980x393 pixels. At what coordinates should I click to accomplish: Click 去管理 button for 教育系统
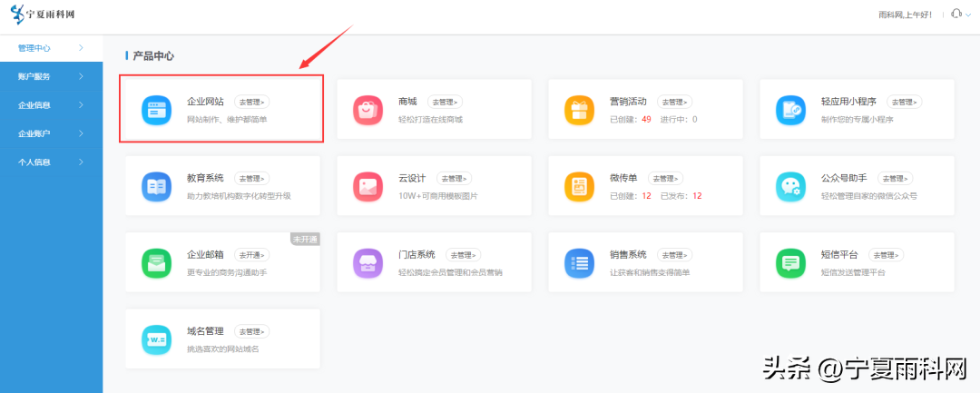[x=252, y=178]
